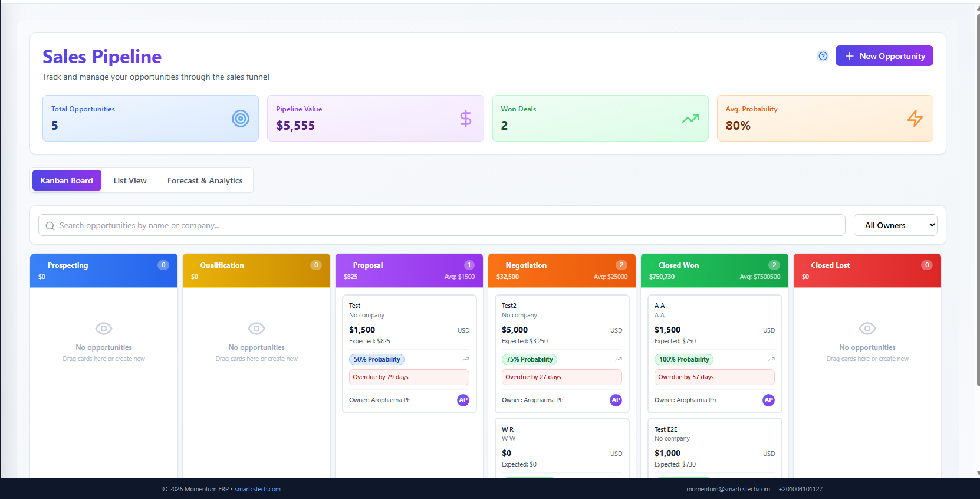Click Closed Won count badge
Viewport: 980px width, 499px height.
coord(774,265)
